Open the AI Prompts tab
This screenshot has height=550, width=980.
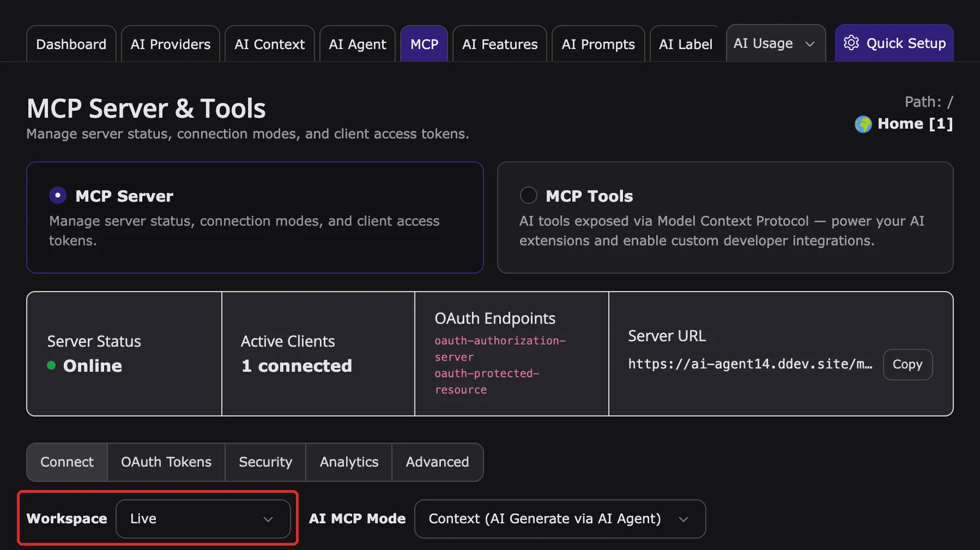[x=598, y=44]
